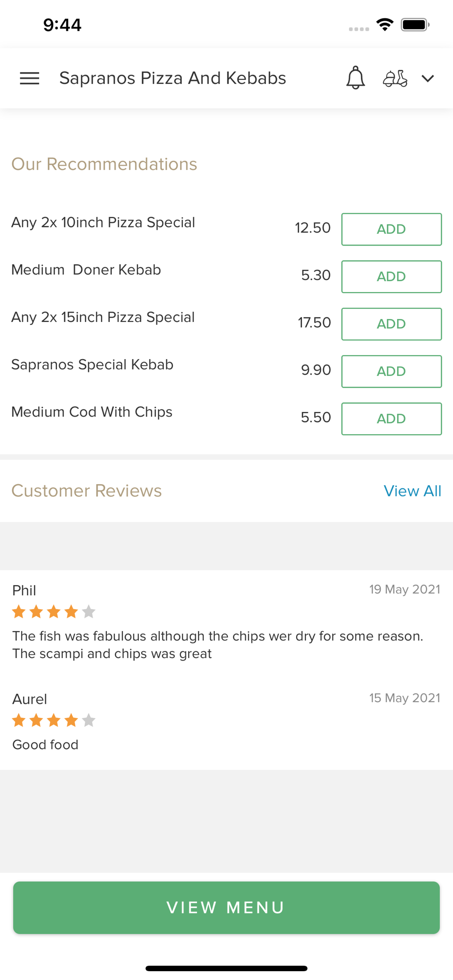Open Phil's review text
Image resolution: width=453 pixels, height=980 pixels.
pos(218,645)
